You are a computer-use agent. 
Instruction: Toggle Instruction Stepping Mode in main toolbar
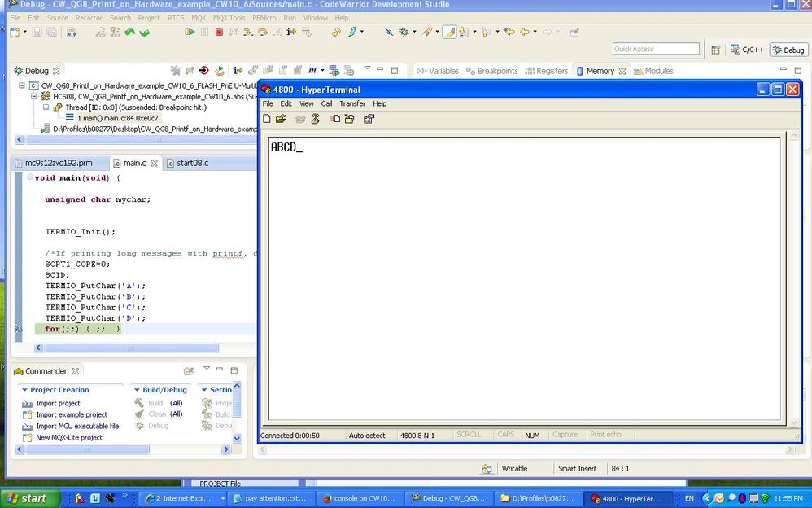click(x=291, y=32)
